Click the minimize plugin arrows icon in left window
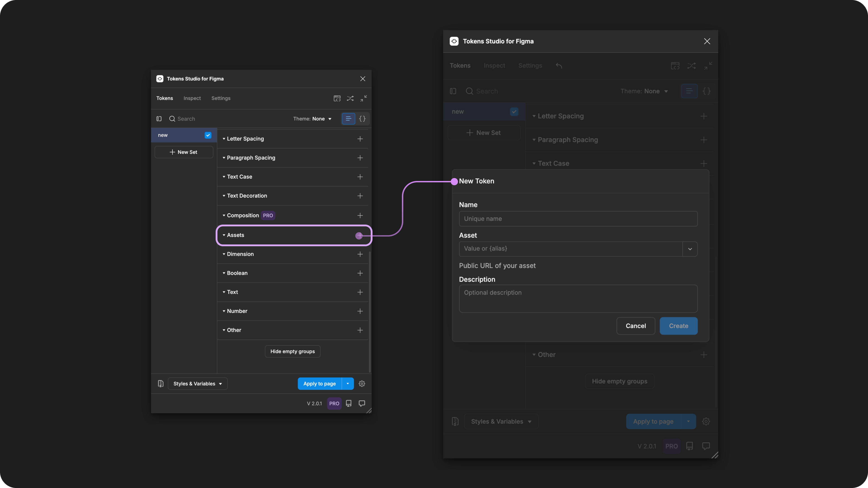Viewport: 868px width, 488px height. click(363, 98)
